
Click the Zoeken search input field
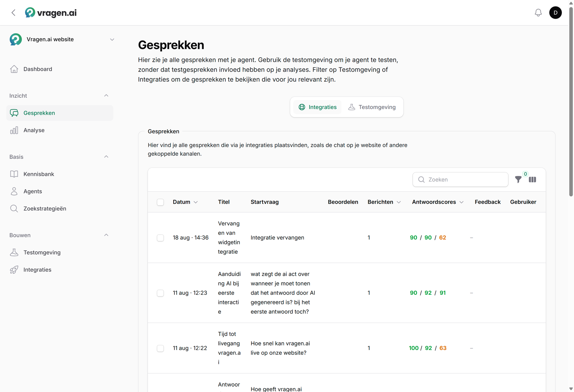pos(460,180)
